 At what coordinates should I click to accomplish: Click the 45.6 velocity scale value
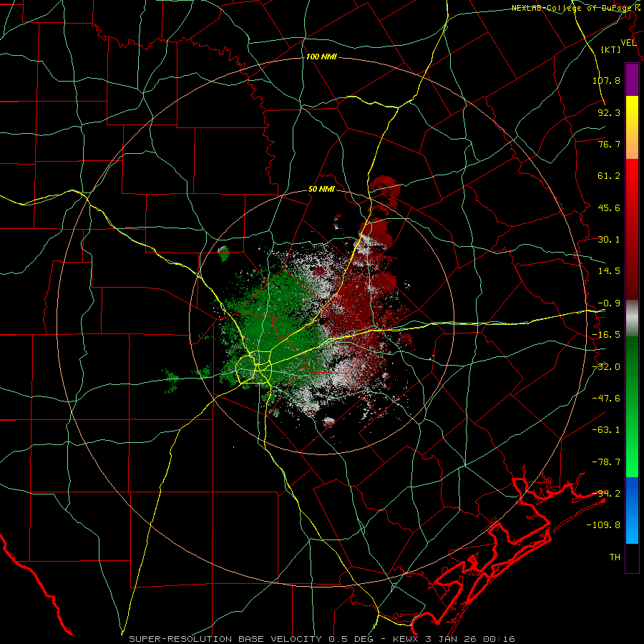click(609, 208)
